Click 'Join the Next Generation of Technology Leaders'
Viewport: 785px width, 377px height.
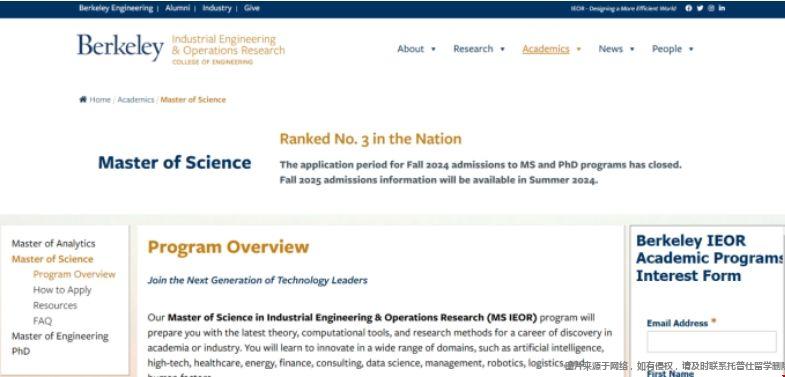tap(257, 280)
